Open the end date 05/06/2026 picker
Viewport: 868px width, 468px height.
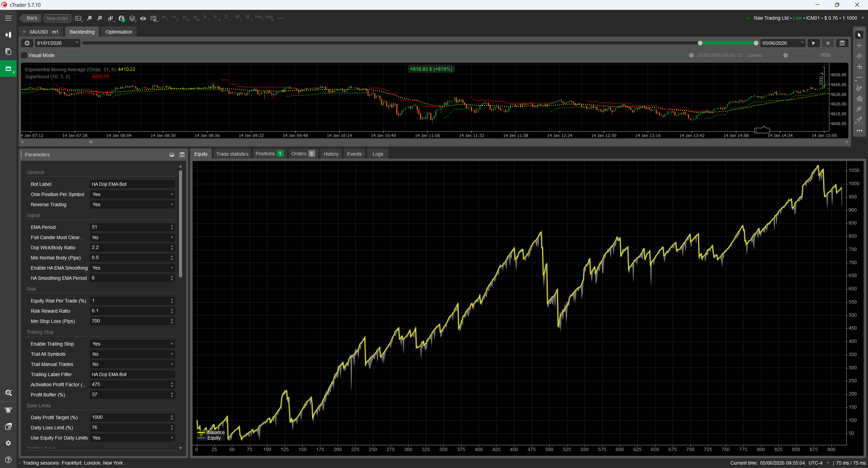(x=783, y=43)
